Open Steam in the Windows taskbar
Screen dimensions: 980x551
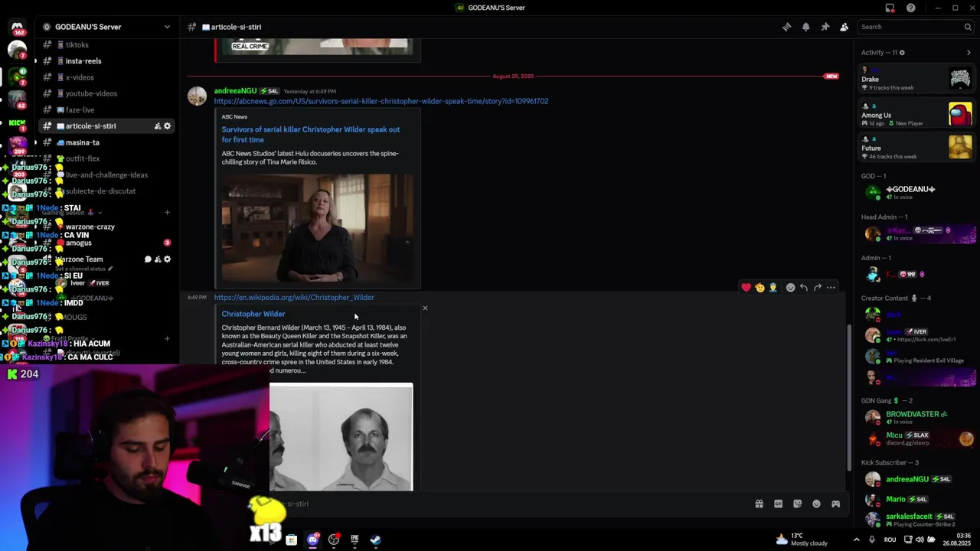[375, 540]
